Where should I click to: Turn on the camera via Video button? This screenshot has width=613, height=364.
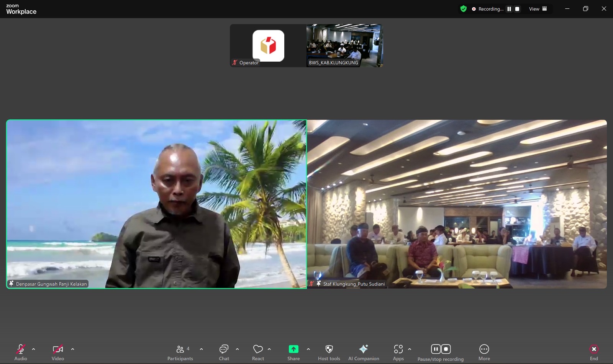(58, 349)
